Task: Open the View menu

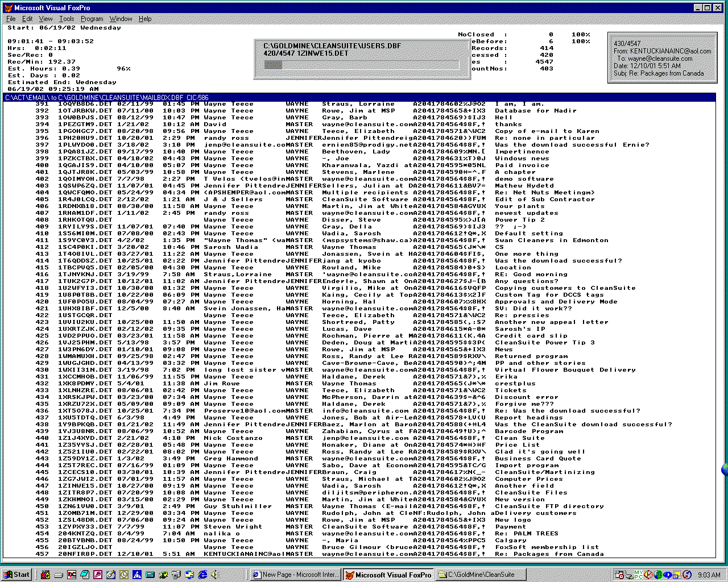Action: 45,19
